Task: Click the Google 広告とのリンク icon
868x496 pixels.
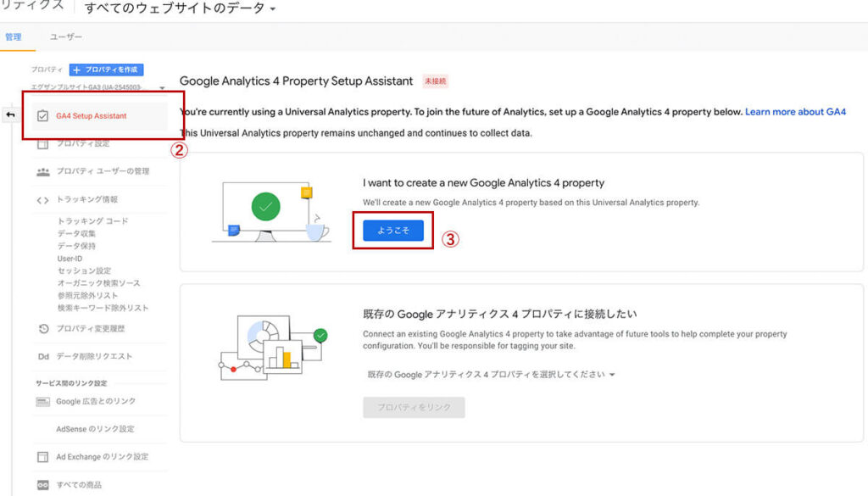Action: point(42,401)
